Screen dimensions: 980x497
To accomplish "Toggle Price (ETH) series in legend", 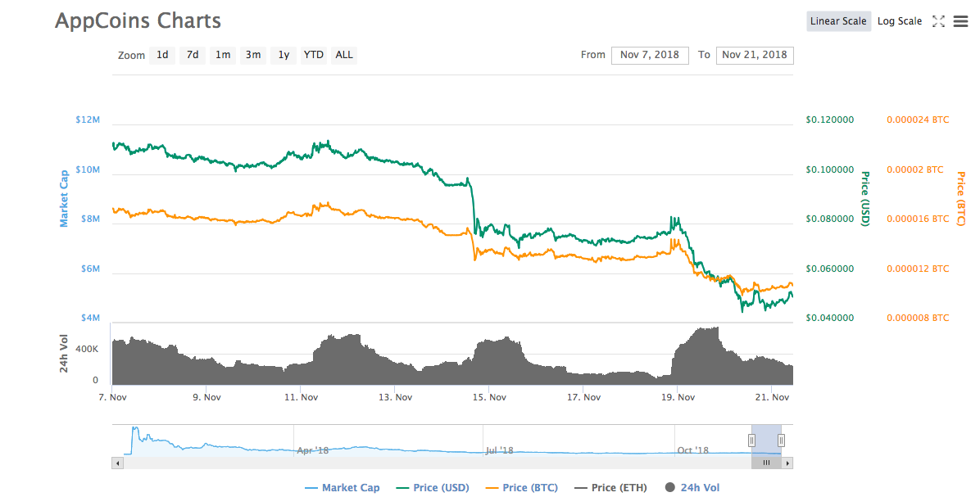I will [x=610, y=488].
